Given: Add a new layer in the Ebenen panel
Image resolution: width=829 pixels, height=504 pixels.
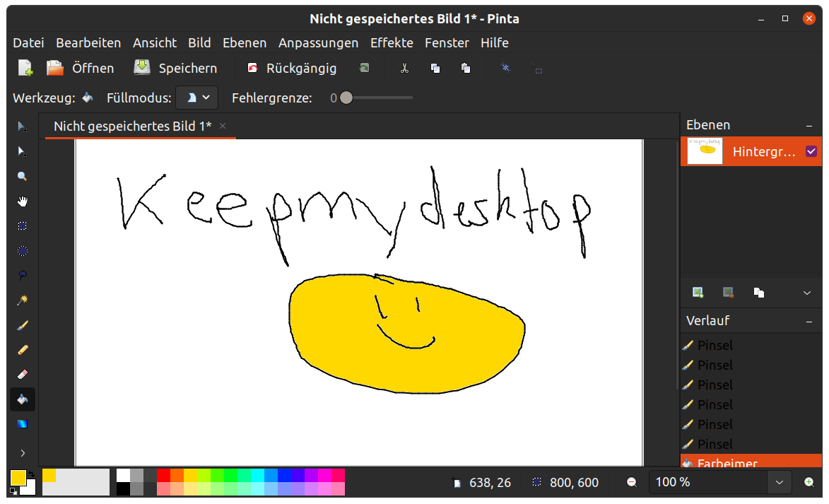Looking at the screenshot, I should click(x=698, y=292).
